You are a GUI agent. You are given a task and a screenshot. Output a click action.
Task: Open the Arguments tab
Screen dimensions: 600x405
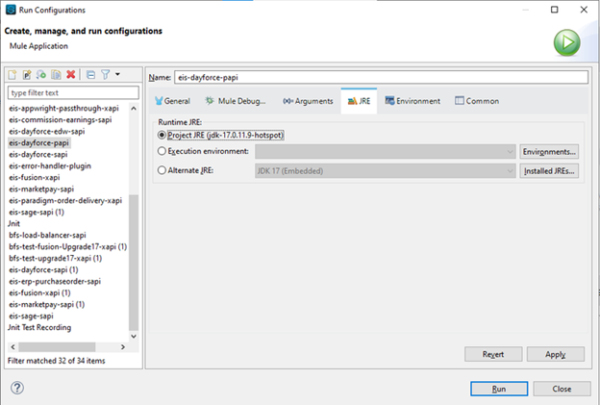[307, 101]
